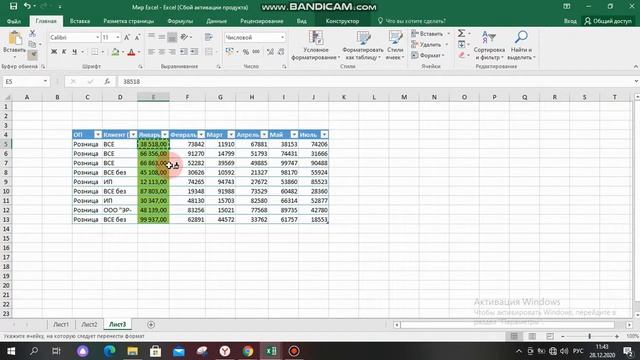640x360 pixels.
Task: Apply the fill color bucket
Action: [116, 52]
